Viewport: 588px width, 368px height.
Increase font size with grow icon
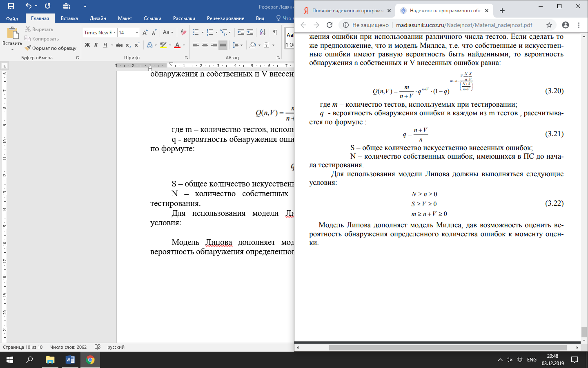[145, 32]
